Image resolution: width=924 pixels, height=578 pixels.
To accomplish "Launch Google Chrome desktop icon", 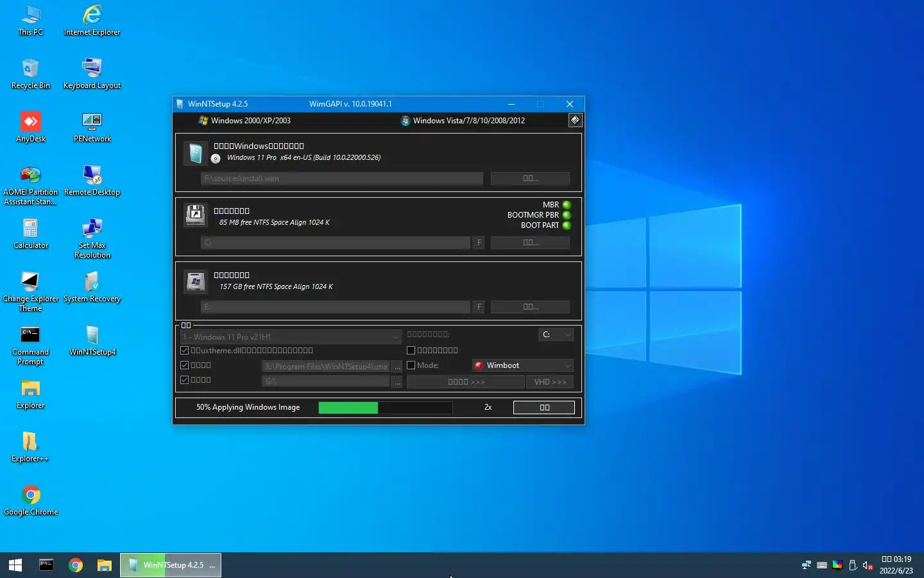I will pyautogui.click(x=30, y=501).
